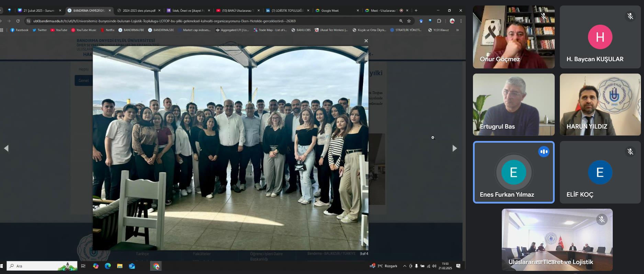
Task: Select HARUN YILDIZ video tile
Action: pyautogui.click(x=600, y=105)
